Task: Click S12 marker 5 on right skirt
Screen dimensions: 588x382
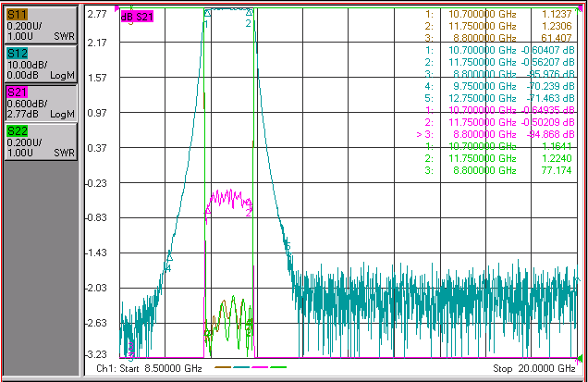Action: coord(287,247)
